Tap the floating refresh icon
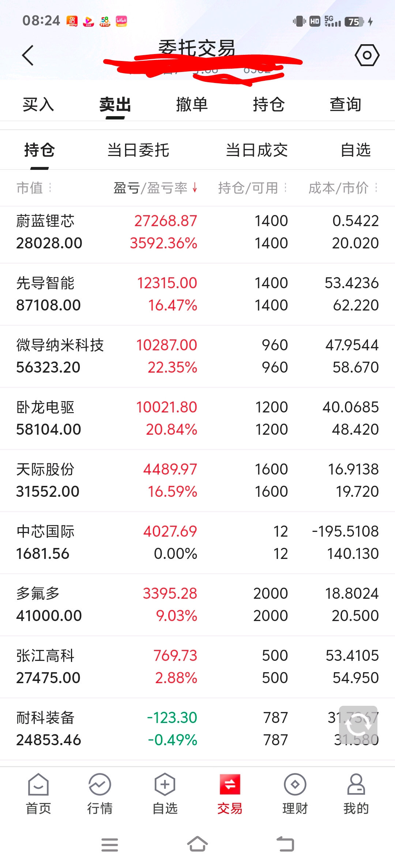395x868 pixels. click(358, 725)
